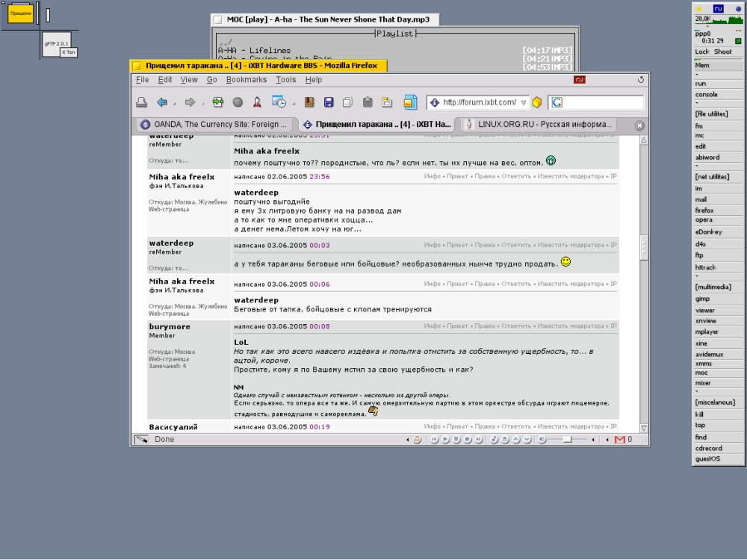Toggle the ru layout indicator in side panel
The image size is (747, 560).
(x=718, y=8)
